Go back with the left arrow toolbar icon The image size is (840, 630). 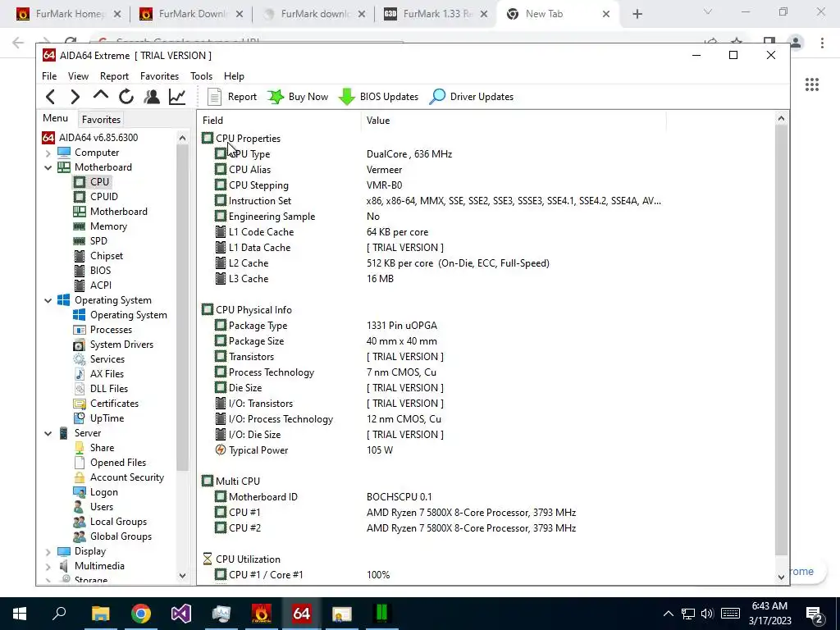pyautogui.click(x=50, y=97)
